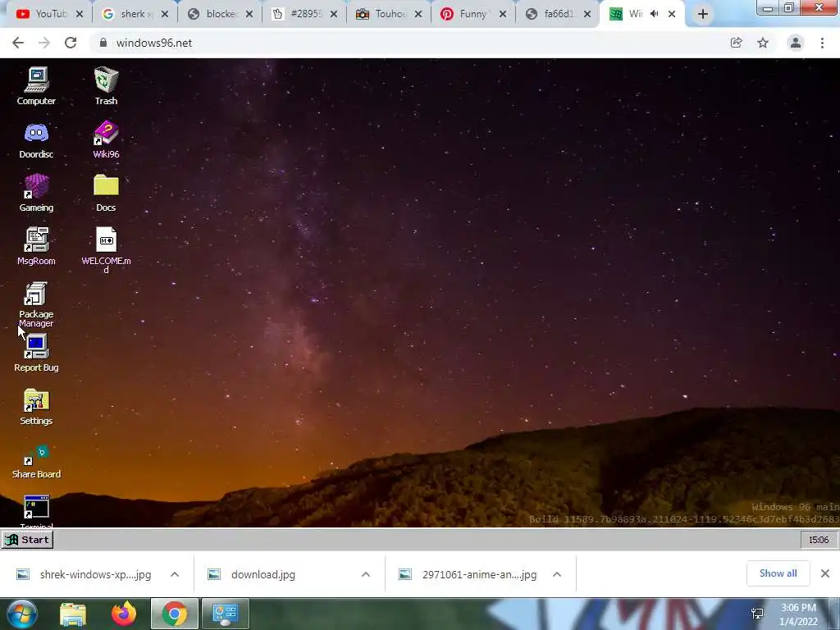The width and height of the screenshot is (840, 630).
Task: Switch to the Pinterest Funny tab
Action: point(472,14)
